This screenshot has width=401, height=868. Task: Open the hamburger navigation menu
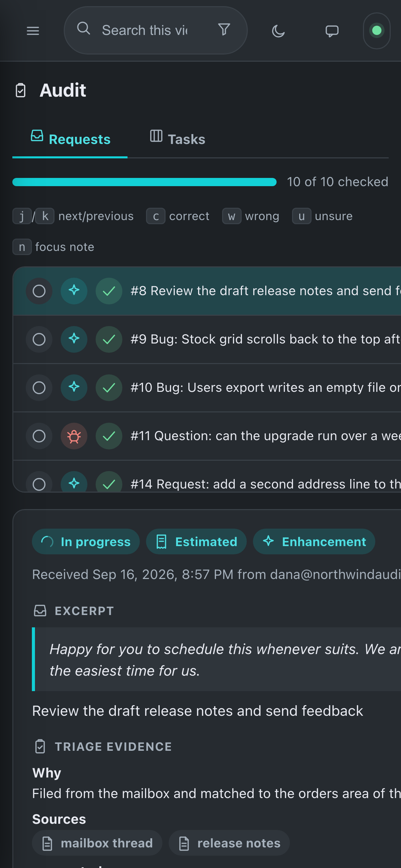(33, 31)
